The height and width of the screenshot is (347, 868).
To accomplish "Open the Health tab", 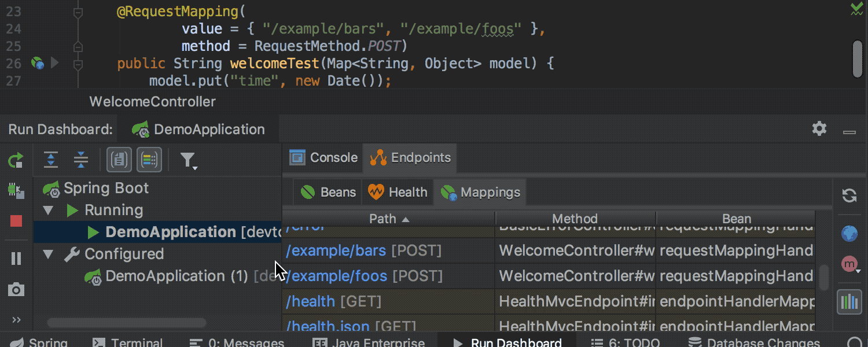I will [398, 192].
